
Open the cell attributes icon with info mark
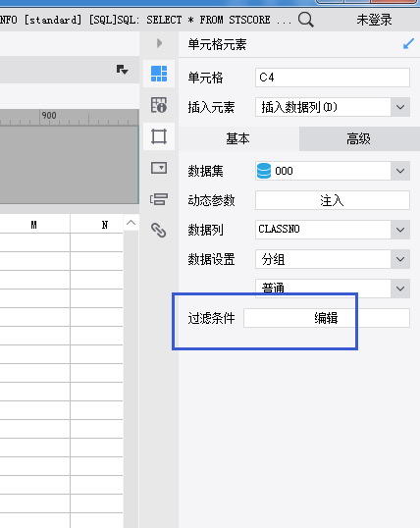coord(159,105)
